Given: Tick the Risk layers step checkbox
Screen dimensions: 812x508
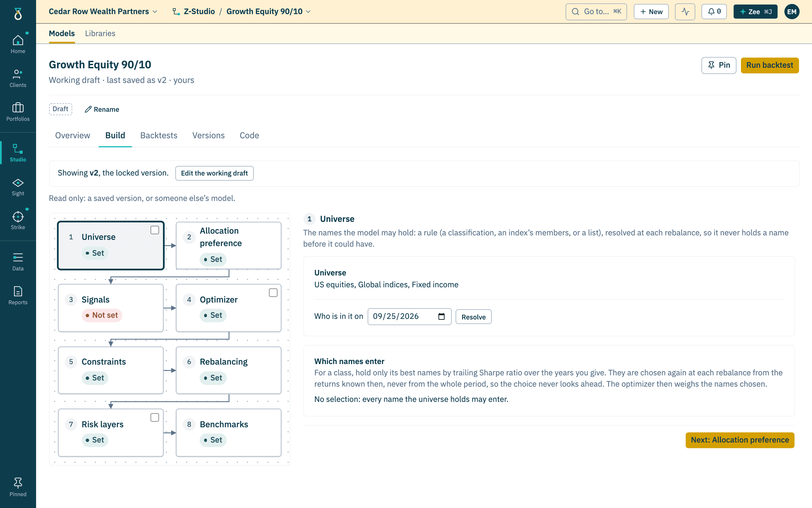Looking at the screenshot, I should click(155, 417).
